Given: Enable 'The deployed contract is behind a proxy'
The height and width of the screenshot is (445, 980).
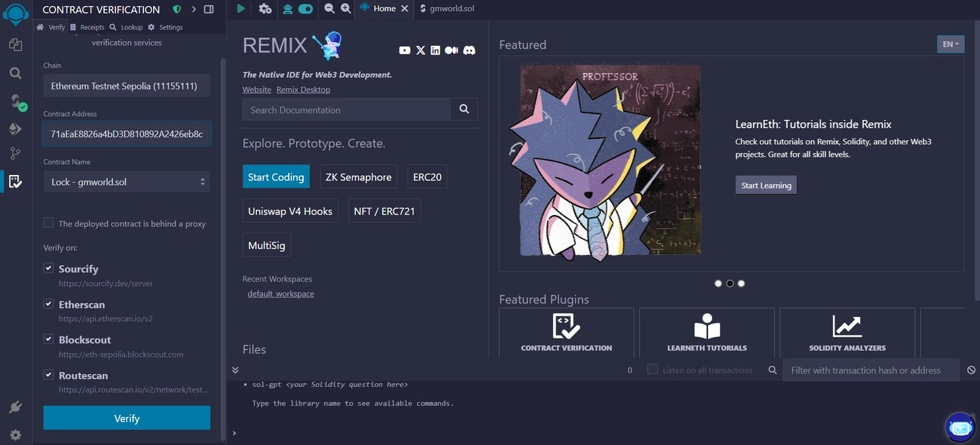Looking at the screenshot, I should pos(48,223).
